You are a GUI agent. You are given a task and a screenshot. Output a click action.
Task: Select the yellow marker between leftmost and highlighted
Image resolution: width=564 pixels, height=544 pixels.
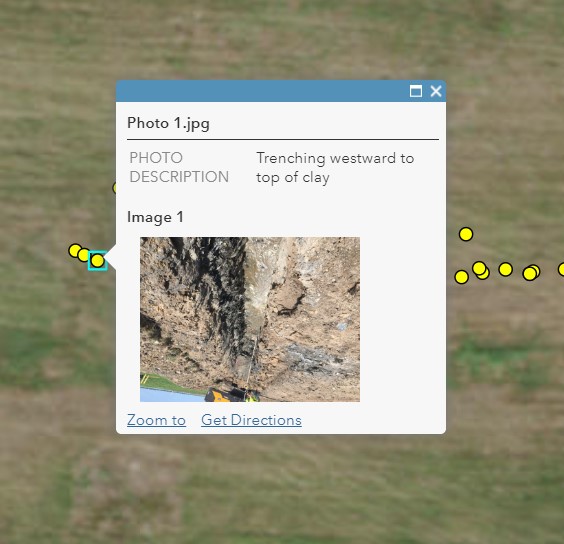tap(84, 255)
